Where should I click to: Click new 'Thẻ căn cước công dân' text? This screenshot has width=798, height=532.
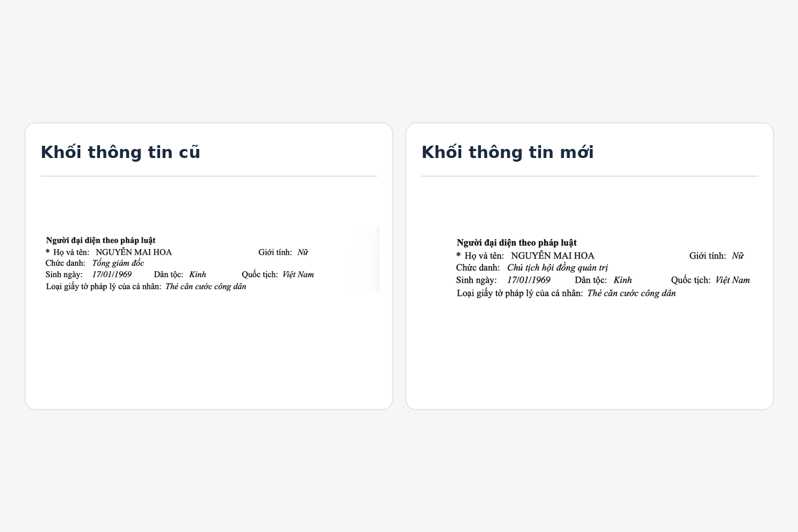pyautogui.click(x=631, y=293)
